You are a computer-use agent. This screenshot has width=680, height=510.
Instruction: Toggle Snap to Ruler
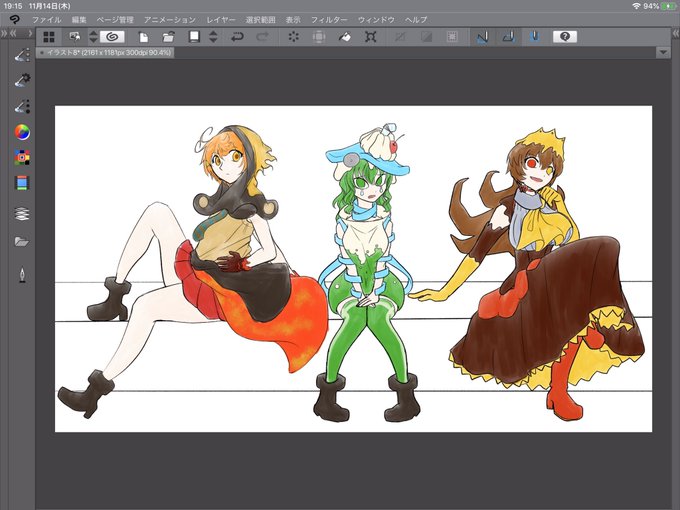(483, 37)
